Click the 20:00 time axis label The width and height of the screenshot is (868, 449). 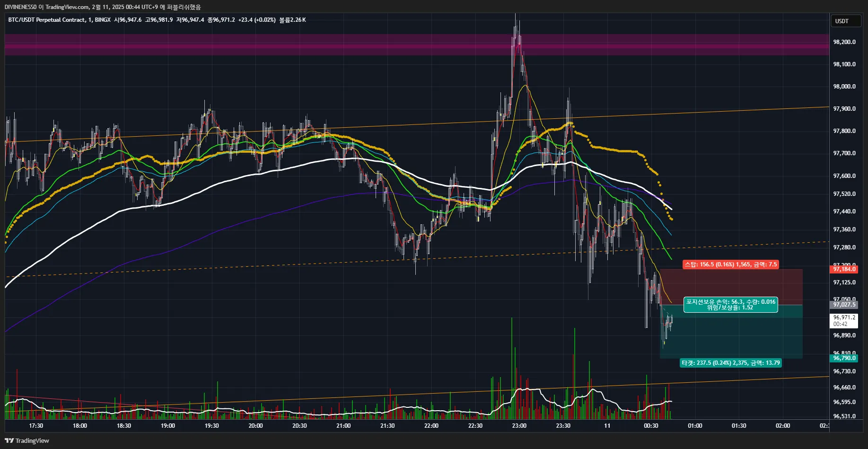pos(256,426)
